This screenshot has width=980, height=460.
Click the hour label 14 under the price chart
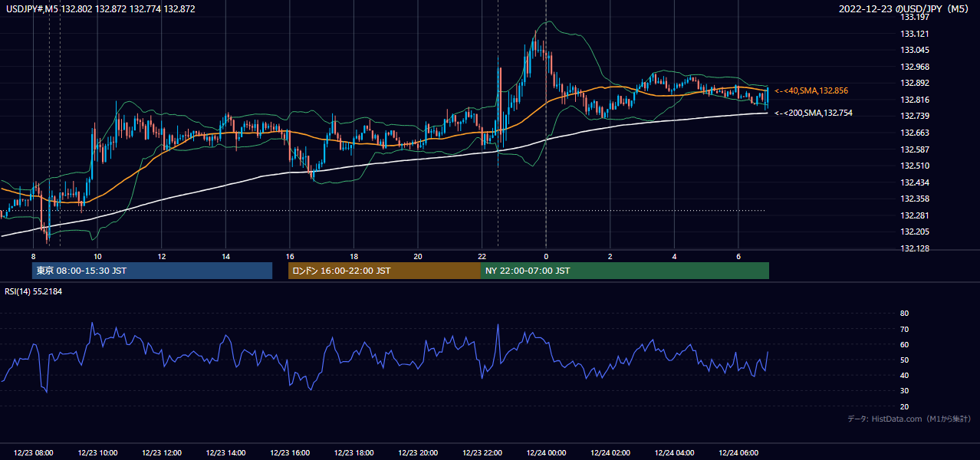click(225, 256)
